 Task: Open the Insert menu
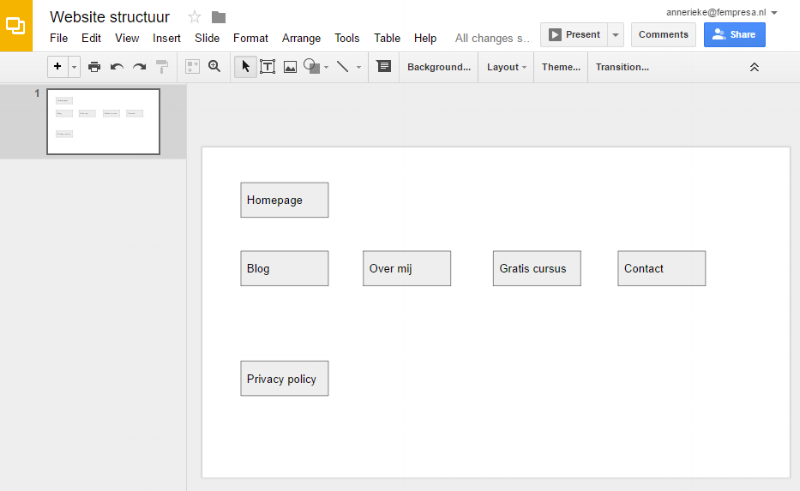166,38
